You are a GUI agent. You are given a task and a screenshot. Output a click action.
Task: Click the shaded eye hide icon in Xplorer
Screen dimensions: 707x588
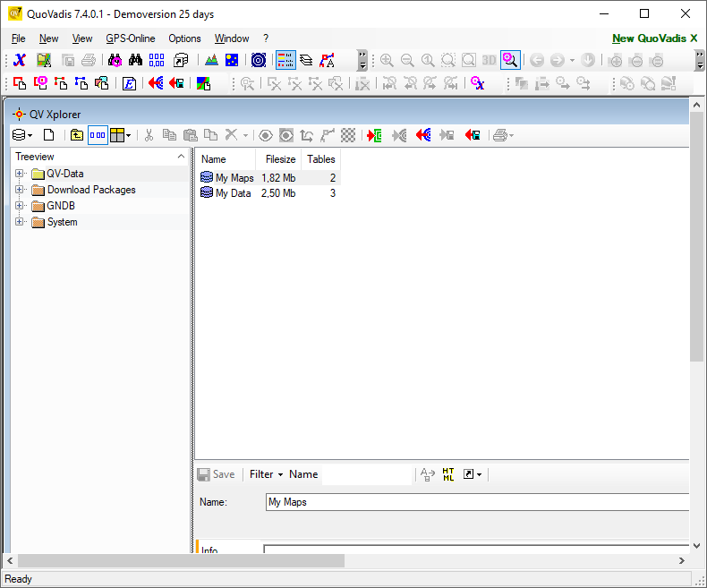pos(286,135)
